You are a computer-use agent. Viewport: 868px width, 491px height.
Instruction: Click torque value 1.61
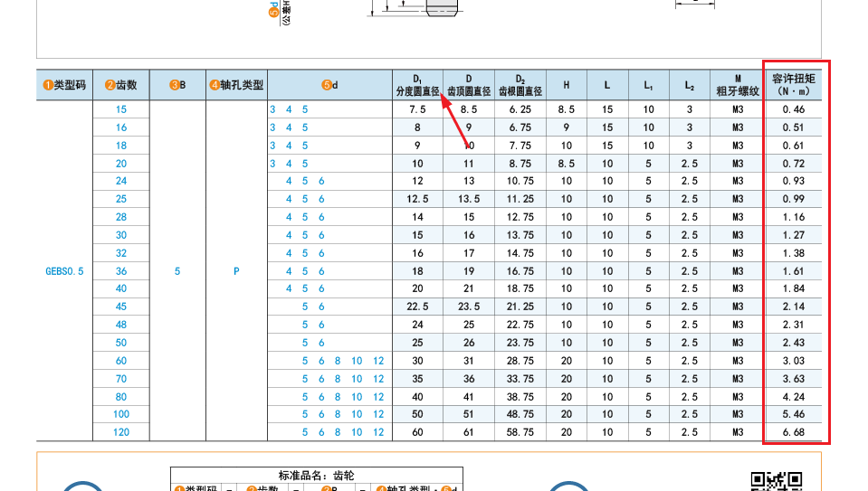click(x=794, y=271)
